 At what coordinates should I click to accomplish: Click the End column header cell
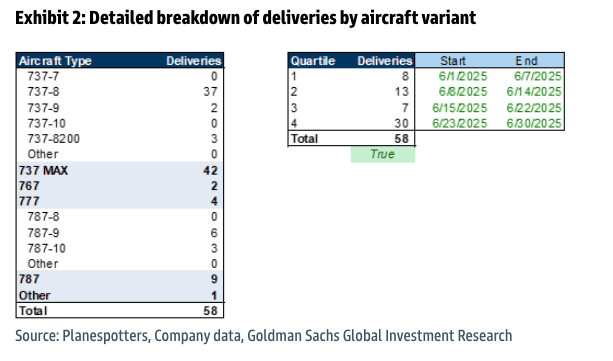pos(527,61)
